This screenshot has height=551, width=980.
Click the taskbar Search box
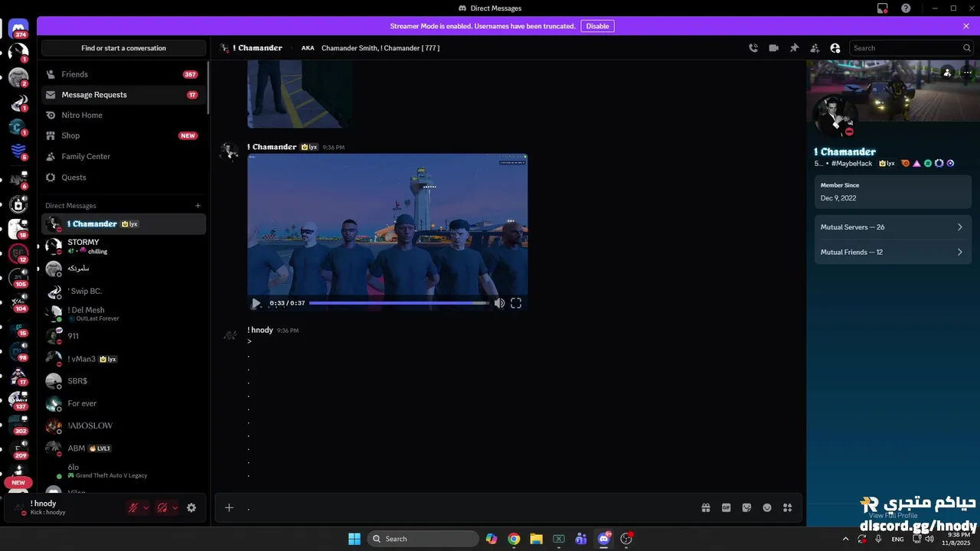pos(423,539)
